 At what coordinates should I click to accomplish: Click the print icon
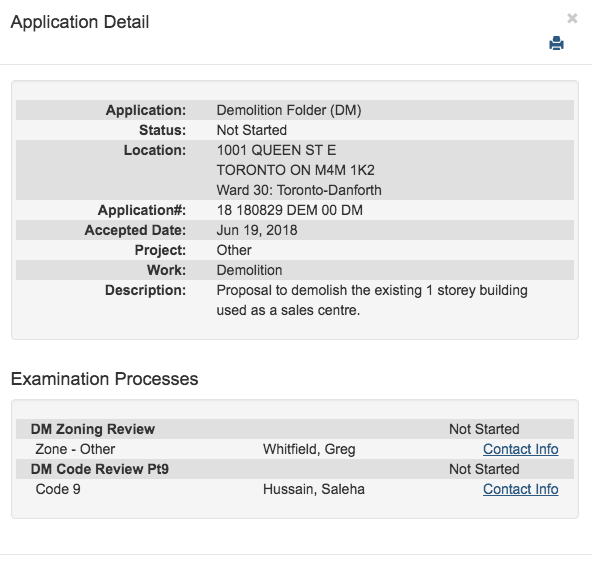pos(556,43)
